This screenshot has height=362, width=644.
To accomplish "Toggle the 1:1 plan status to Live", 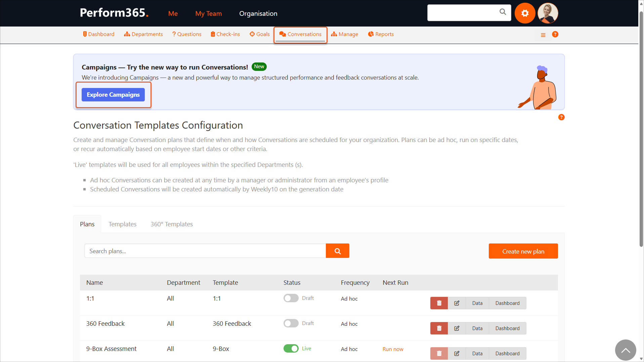I will click(x=291, y=298).
